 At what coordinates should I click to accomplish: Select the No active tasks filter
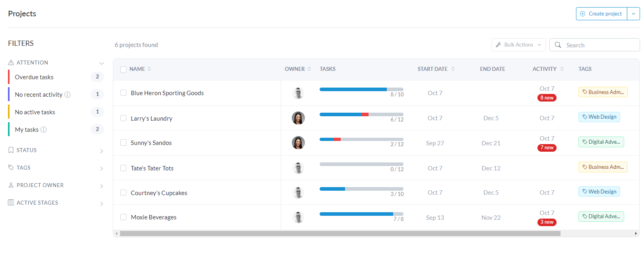pyautogui.click(x=35, y=112)
